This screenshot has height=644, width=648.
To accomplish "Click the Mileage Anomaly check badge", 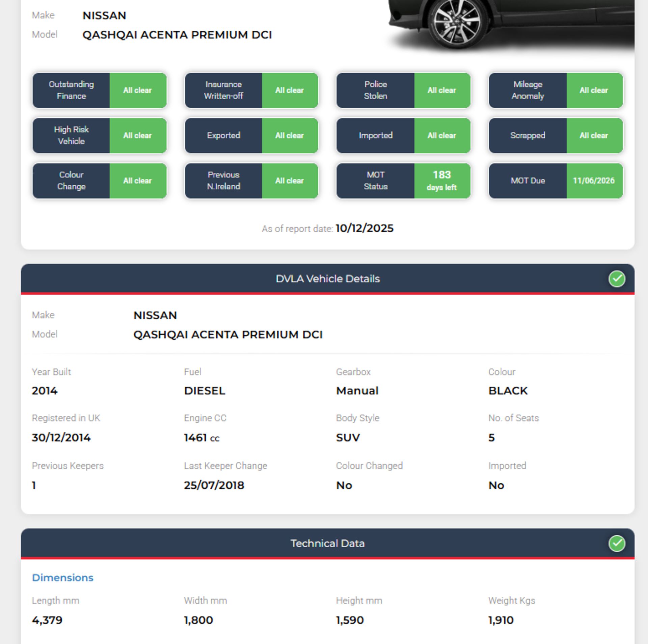I will point(555,90).
